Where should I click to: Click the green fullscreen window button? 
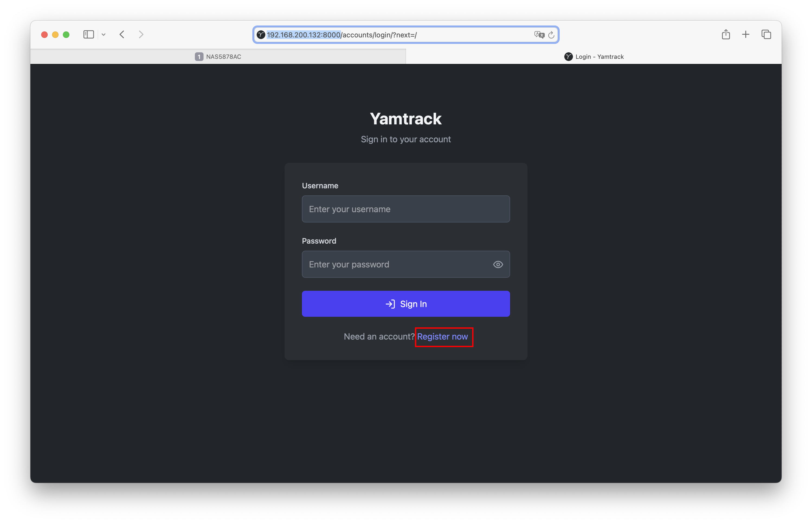[x=66, y=35]
